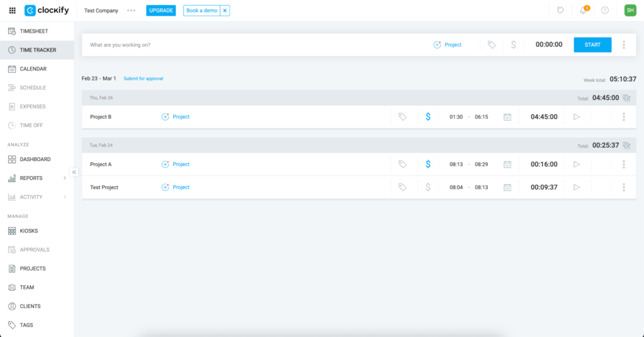
Task: Click the Clockify logo
Action: [x=47, y=10]
